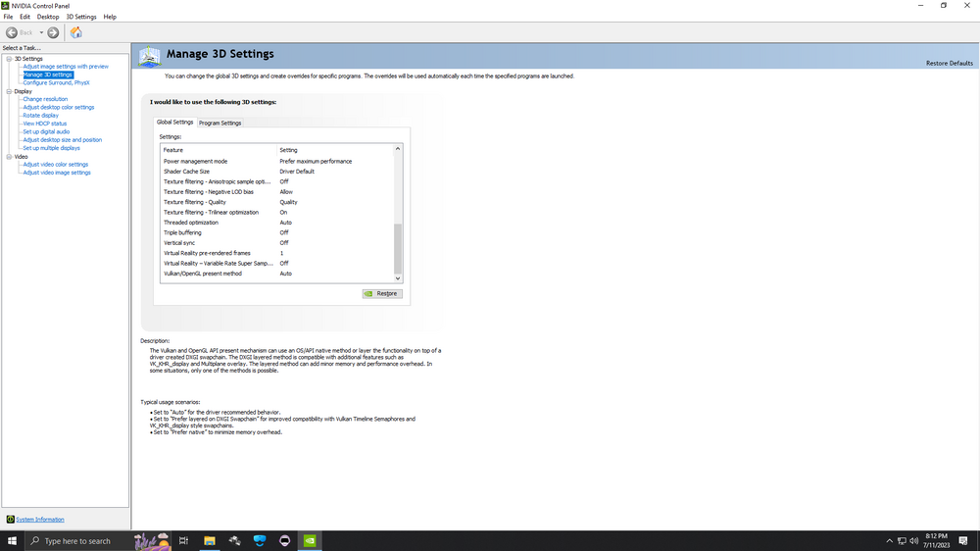The height and width of the screenshot is (551, 980).
Task: Click the volume speaker tray icon
Action: point(914,541)
